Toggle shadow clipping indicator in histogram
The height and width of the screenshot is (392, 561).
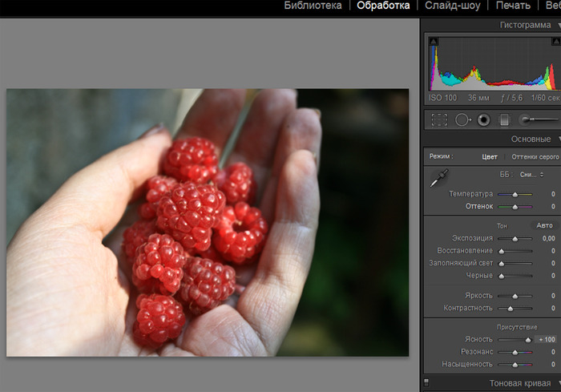click(434, 42)
